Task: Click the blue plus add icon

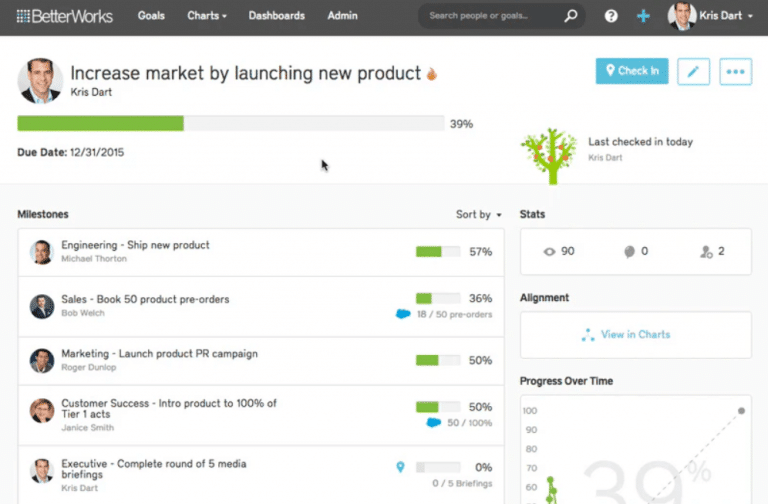Action: click(x=643, y=17)
